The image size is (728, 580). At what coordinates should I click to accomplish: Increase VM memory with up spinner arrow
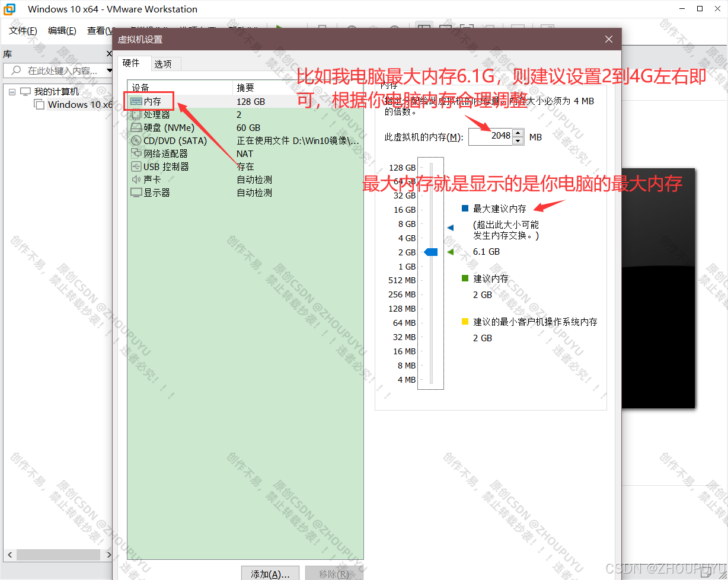click(518, 133)
